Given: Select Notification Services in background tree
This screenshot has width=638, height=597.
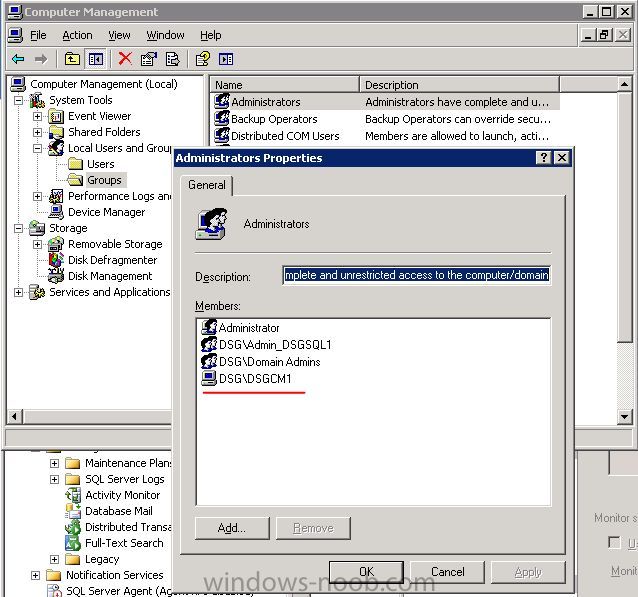Looking at the screenshot, I should click(115, 575).
